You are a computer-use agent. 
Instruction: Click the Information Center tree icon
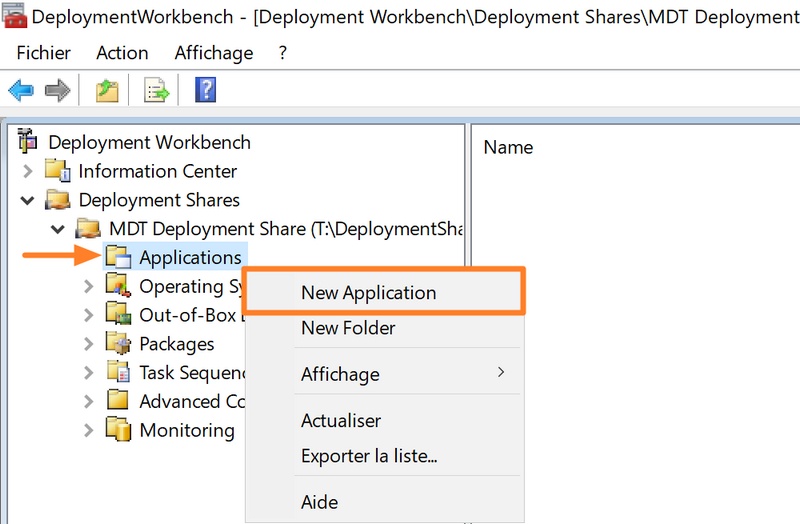(58, 171)
